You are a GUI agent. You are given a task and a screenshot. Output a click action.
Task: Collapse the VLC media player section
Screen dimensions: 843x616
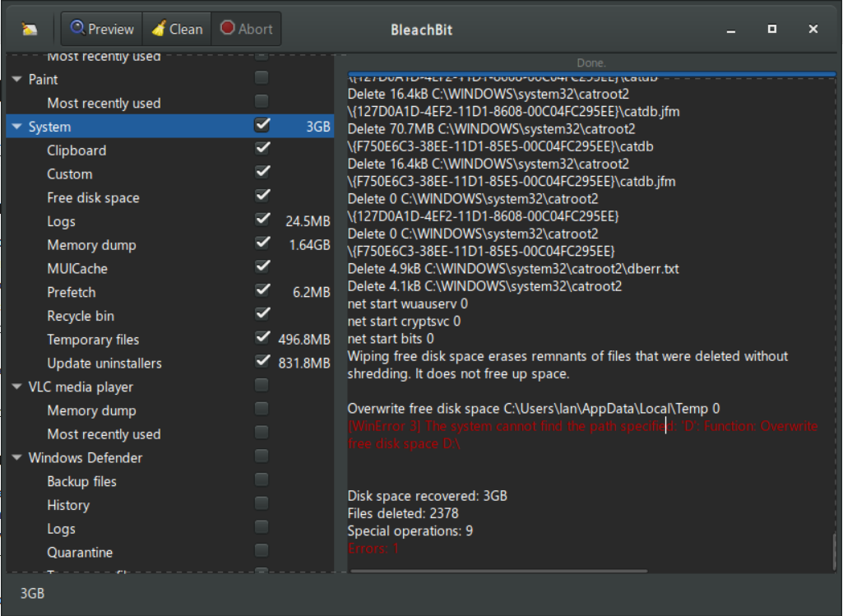(16, 387)
